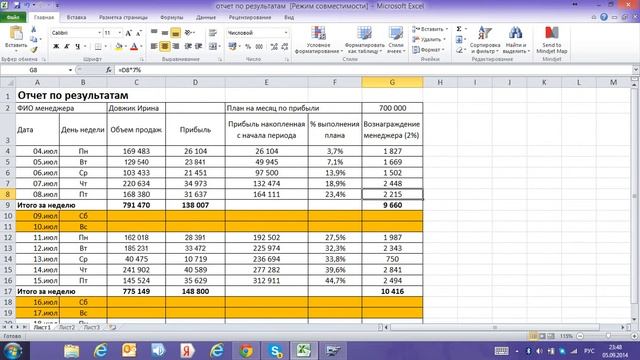This screenshot has height=360, width=640.
Task: Open Google Chrome from the taskbar
Action: point(246,350)
